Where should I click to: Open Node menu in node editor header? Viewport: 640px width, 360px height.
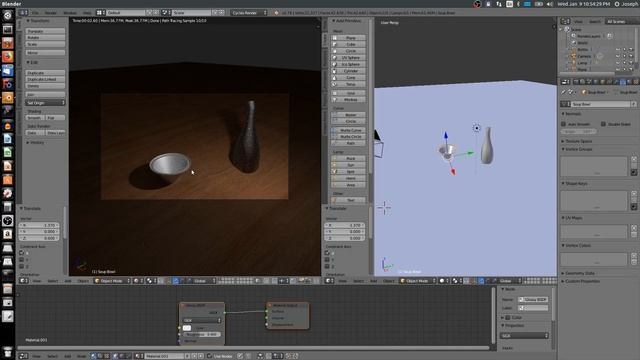coord(81,356)
